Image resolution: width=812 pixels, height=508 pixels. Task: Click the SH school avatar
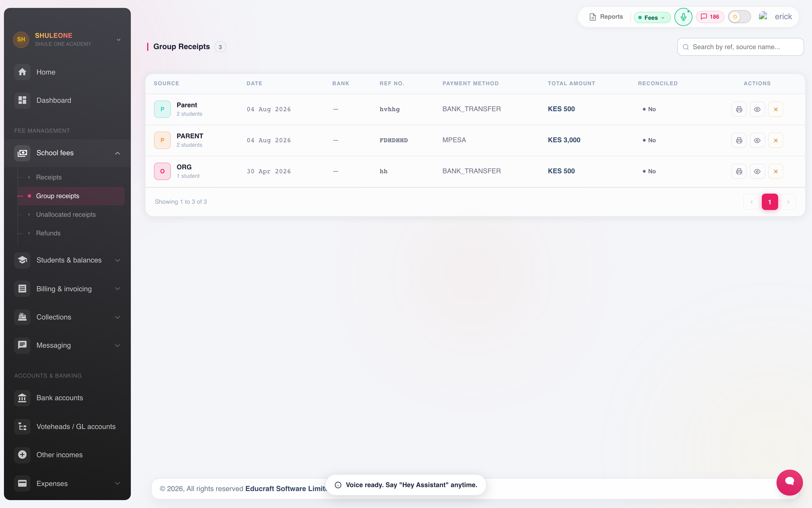click(x=21, y=39)
